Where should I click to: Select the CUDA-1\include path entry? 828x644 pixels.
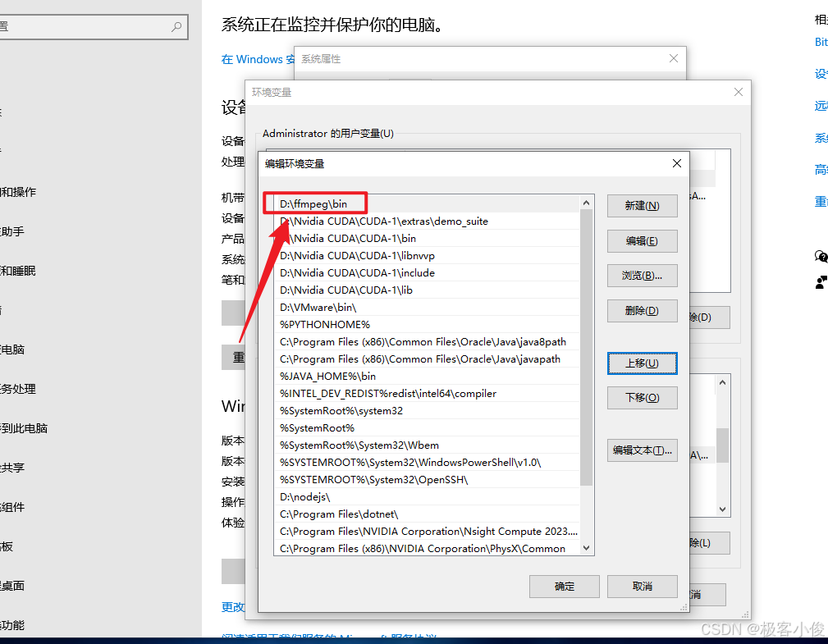427,273
